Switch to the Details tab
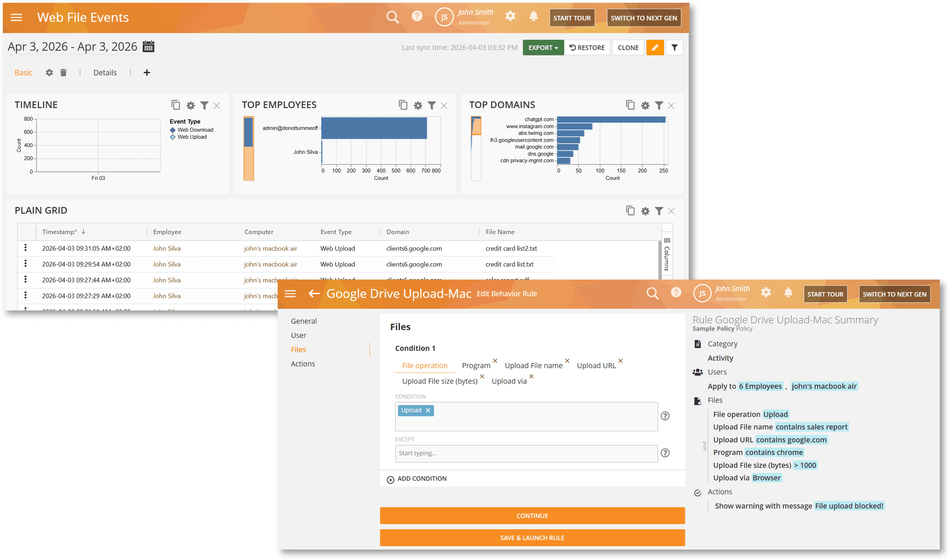Viewport: 949px width, 560px height. pos(105,73)
